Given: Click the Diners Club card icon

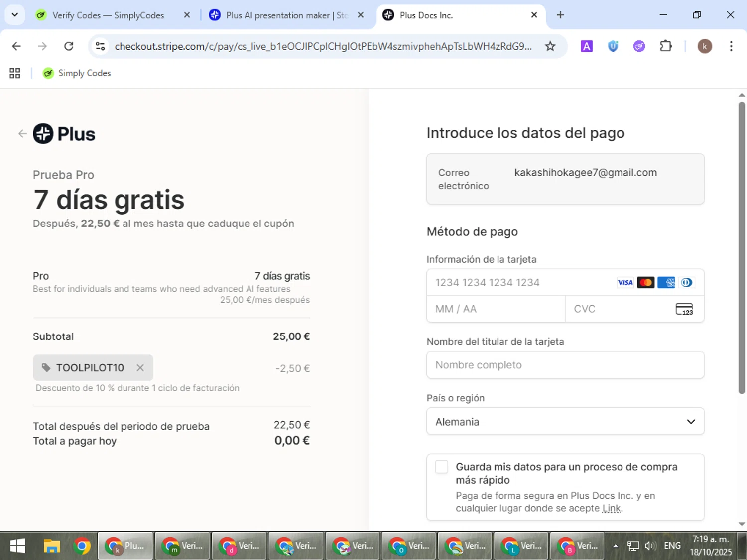Looking at the screenshot, I should point(686,282).
